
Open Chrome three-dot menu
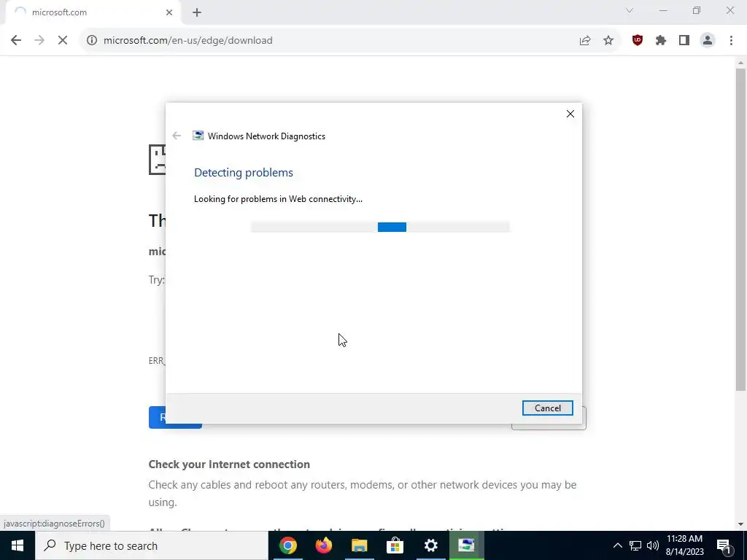point(731,41)
